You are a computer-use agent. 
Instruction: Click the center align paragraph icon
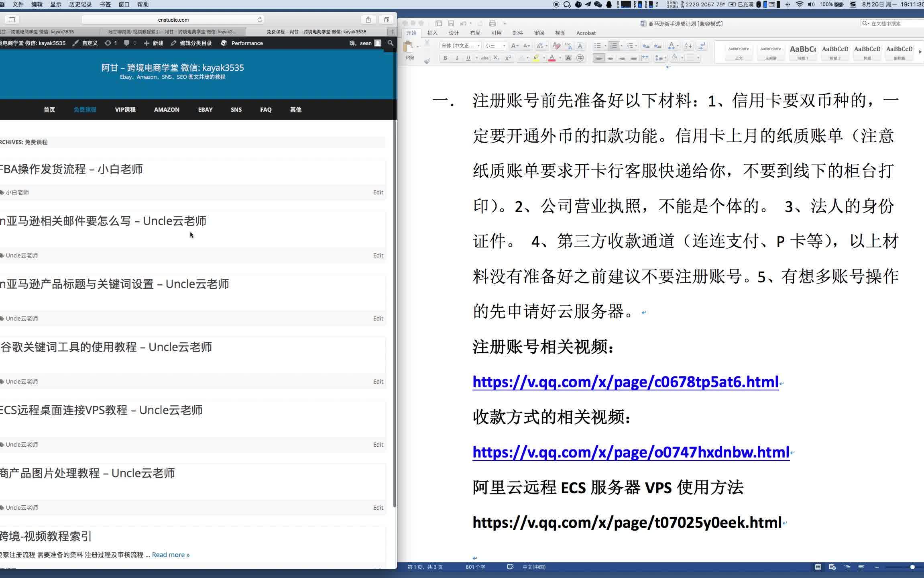pyautogui.click(x=610, y=58)
